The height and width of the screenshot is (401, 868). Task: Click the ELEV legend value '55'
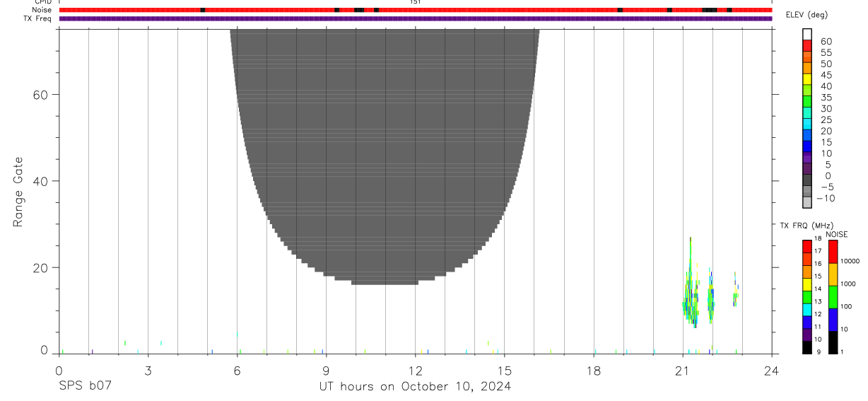click(826, 53)
